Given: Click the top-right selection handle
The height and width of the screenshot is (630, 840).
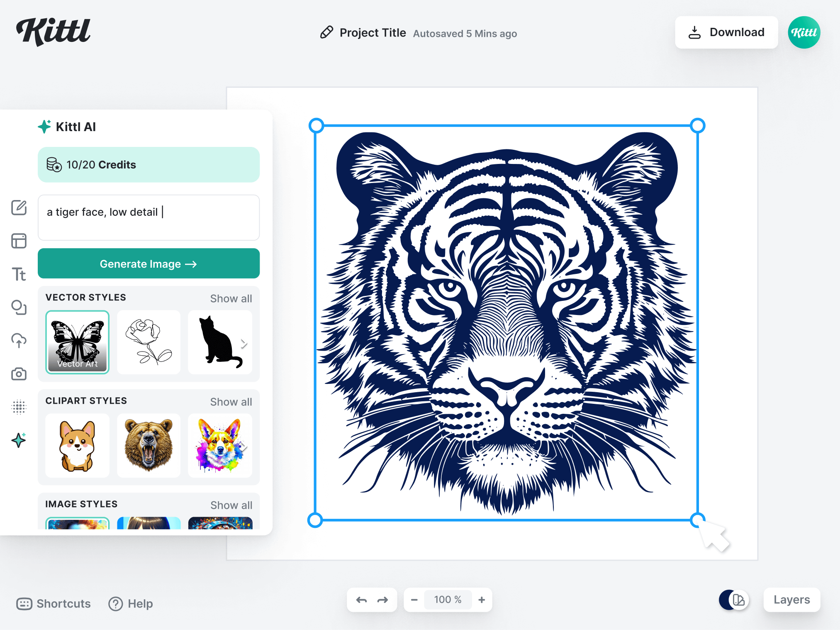Looking at the screenshot, I should click(698, 125).
